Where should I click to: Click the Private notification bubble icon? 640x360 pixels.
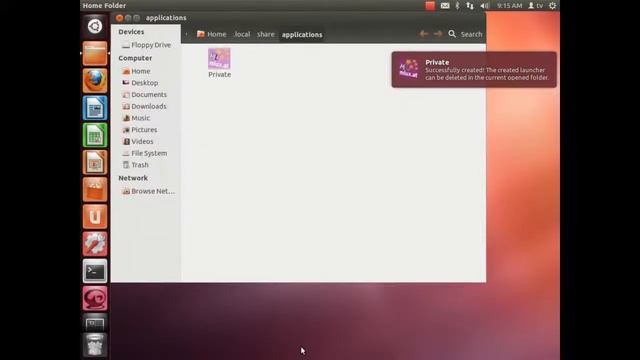click(x=409, y=69)
